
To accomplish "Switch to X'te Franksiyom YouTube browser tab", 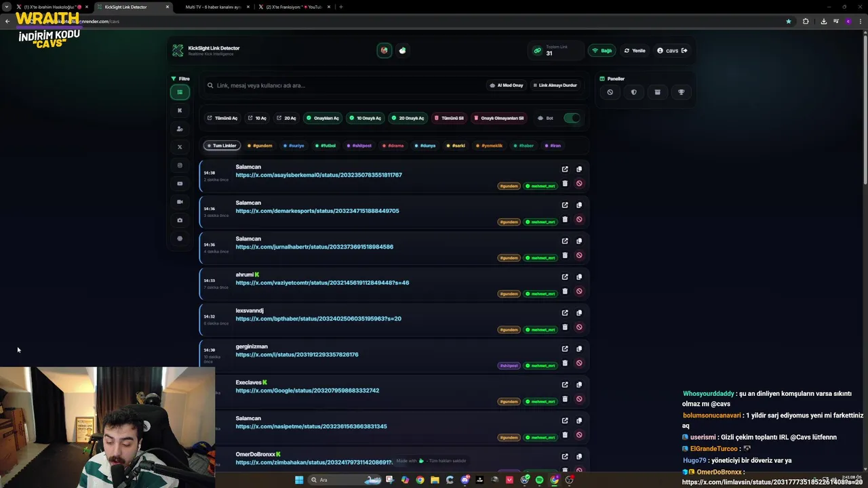I will (x=294, y=7).
